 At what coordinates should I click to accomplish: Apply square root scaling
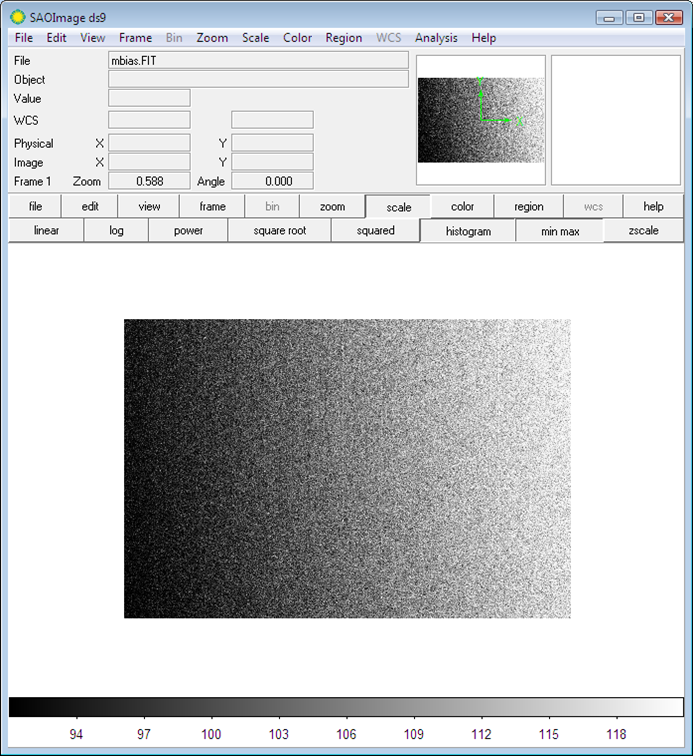tap(279, 231)
